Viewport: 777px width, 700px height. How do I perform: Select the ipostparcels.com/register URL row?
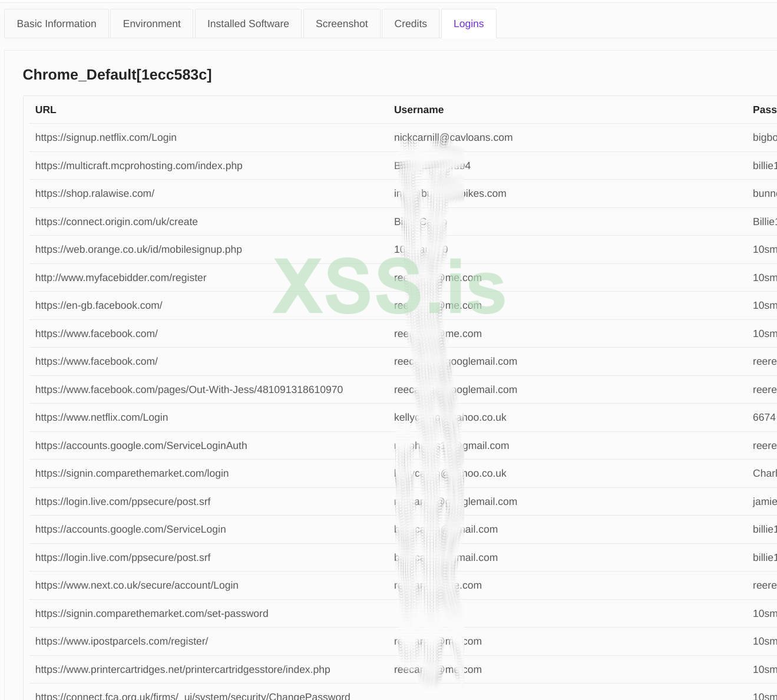pos(121,641)
